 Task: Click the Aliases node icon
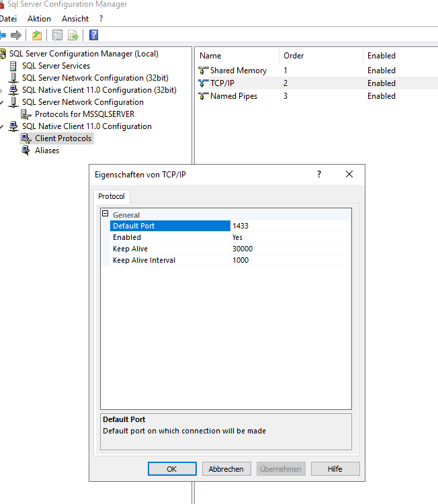click(26, 151)
